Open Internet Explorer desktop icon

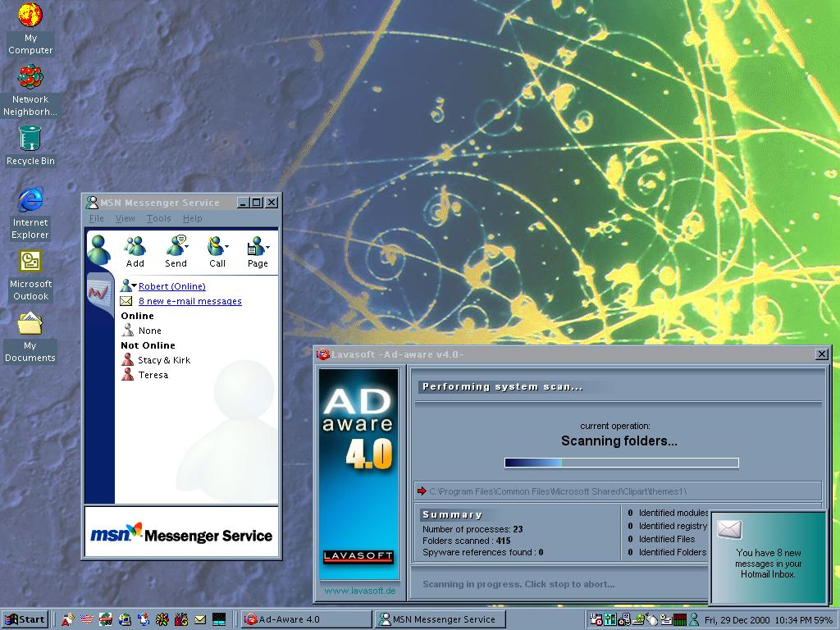[30, 199]
